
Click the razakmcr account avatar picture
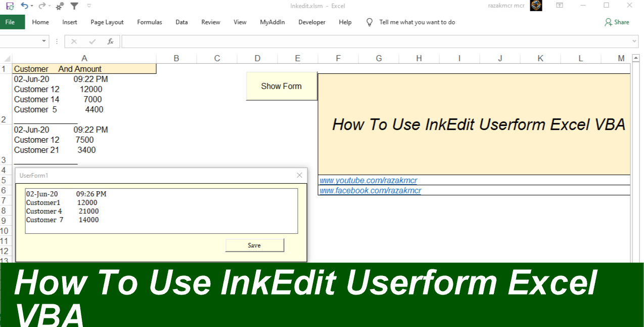click(x=536, y=6)
